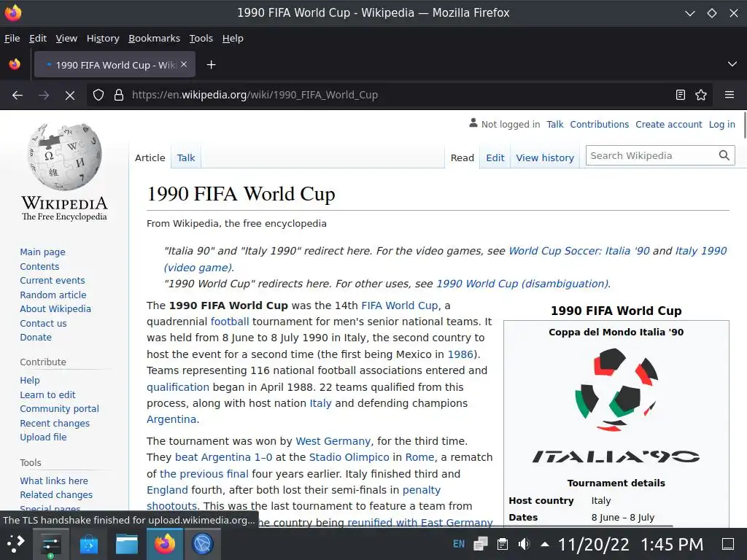The image size is (747, 560).
Task: Open Community portal sidebar link
Action: click(60, 408)
